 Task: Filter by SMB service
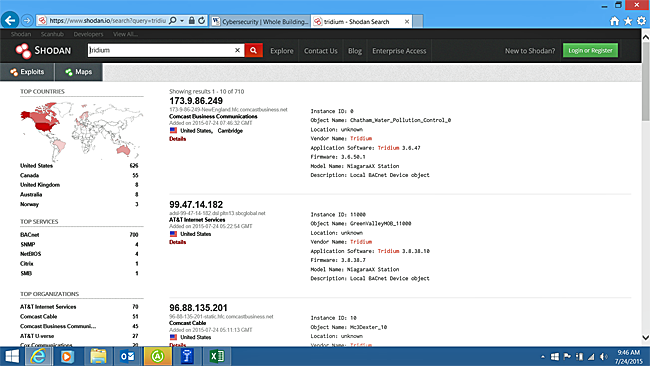tap(26, 274)
